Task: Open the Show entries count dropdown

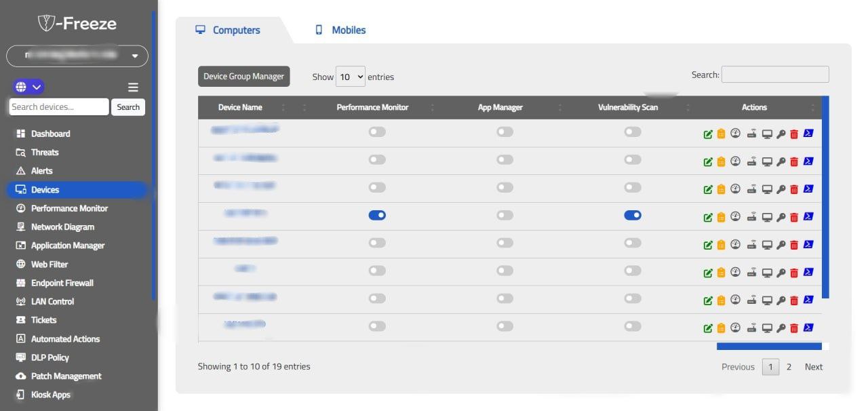Action: click(350, 77)
